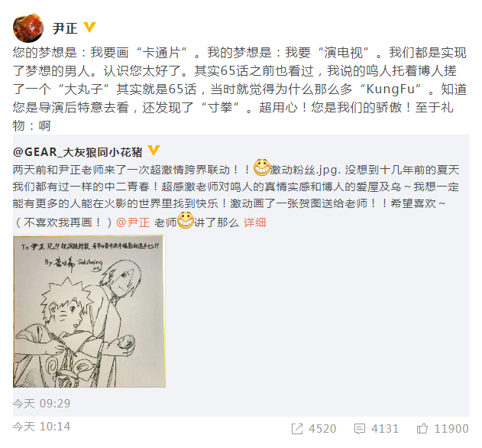Expand full post via 详细 link
482x448 pixels.
click(254, 222)
